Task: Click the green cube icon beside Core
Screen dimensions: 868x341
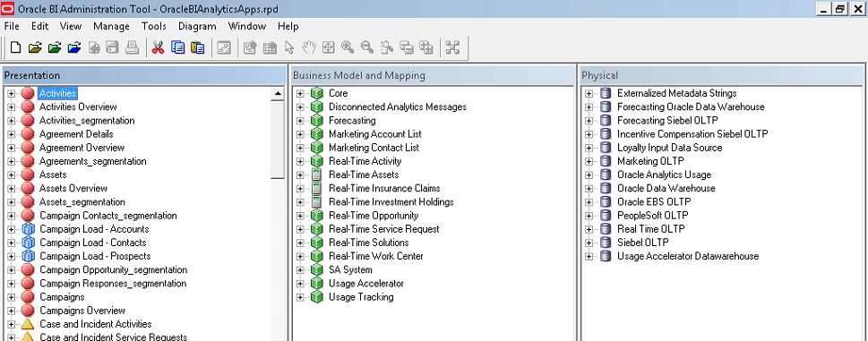Action: 316,93
